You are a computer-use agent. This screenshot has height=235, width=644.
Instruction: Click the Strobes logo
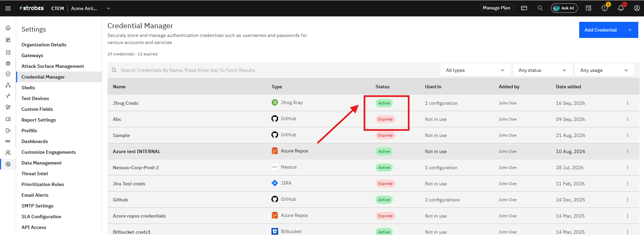coord(32,8)
